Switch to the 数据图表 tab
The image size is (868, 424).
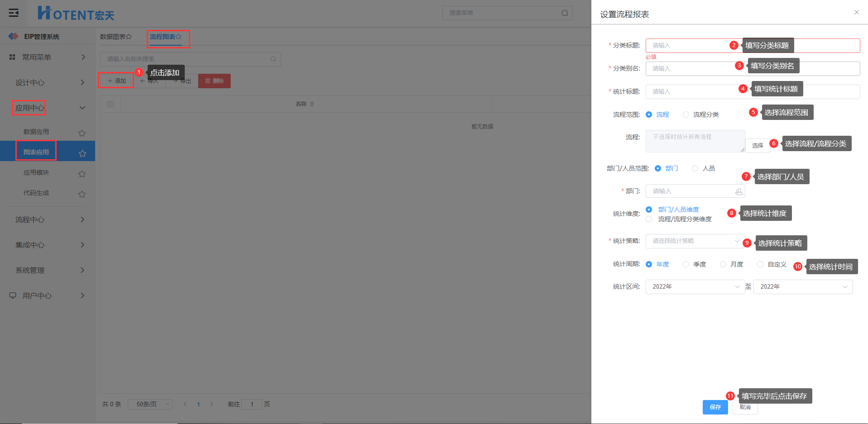tap(113, 37)
